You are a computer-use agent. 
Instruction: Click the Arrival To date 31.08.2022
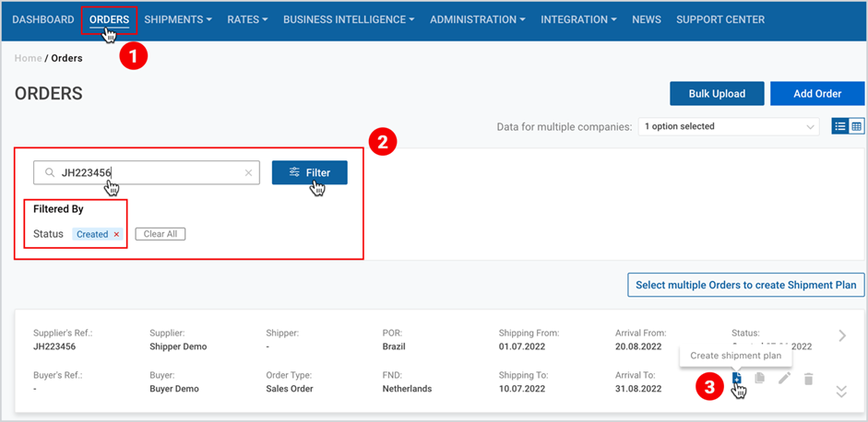pos(638,388)
